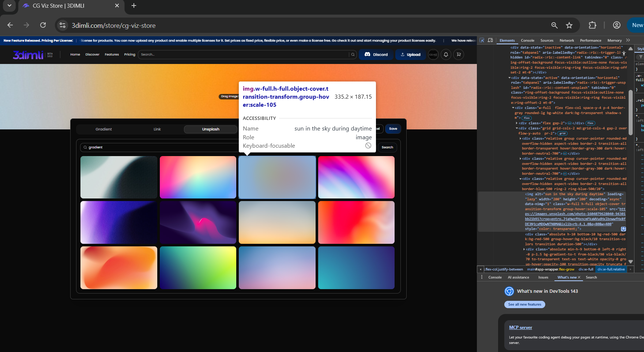Open the Chrome profile menu

click(617, 25)
